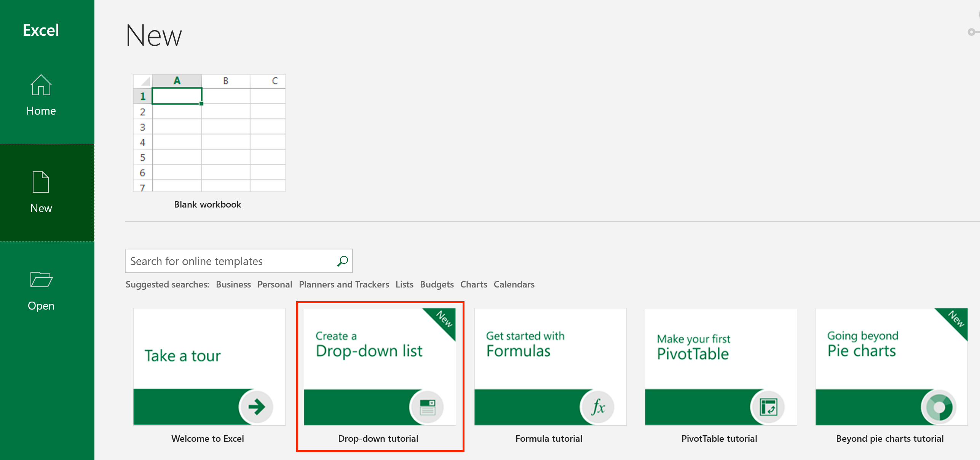Click the arrow icon on Take a tour

pyautogui.click(x=257, y=407)
